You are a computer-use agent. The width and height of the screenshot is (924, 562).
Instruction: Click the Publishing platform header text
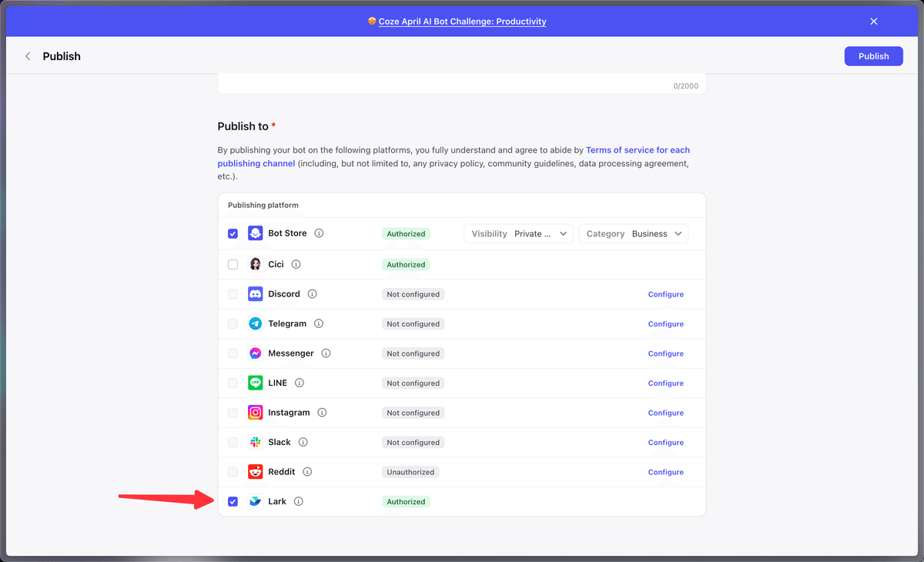tap(263, 206)
